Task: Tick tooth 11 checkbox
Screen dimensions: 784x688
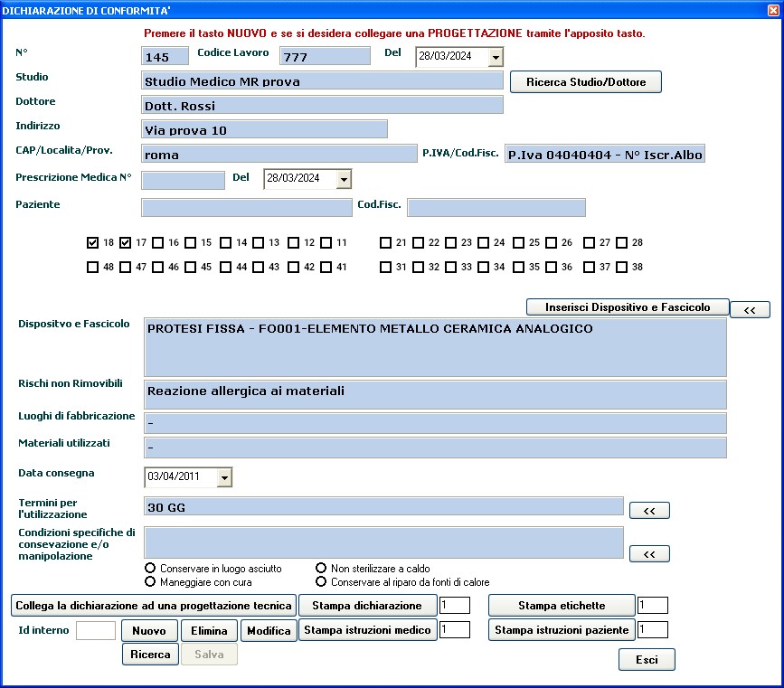Action: pos(326,243)
